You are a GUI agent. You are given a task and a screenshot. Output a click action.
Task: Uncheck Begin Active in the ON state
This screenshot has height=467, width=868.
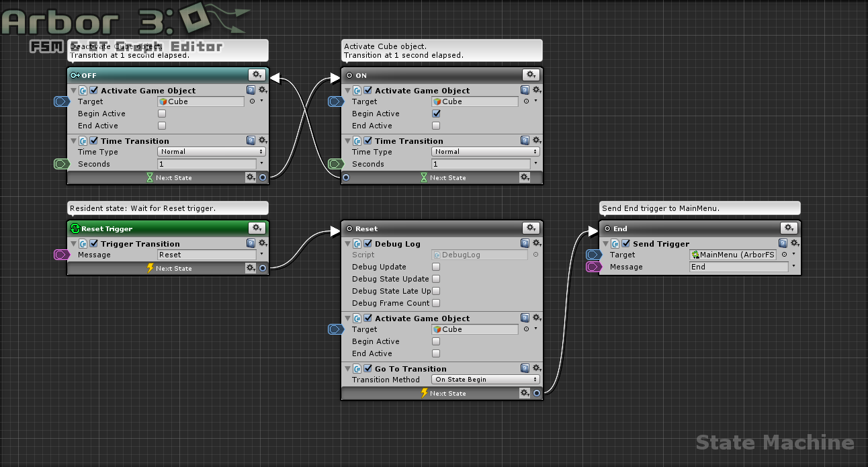[436, 114]
